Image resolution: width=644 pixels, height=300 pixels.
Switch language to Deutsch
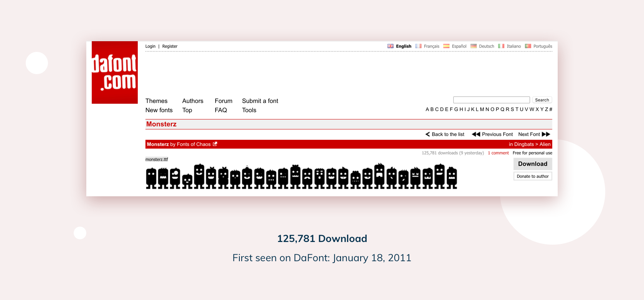point(486,46)
